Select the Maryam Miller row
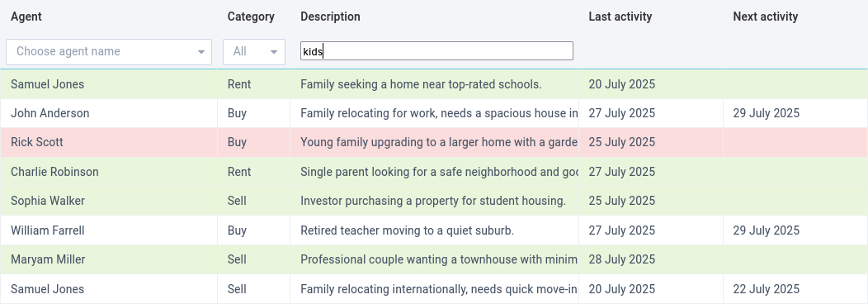 point(434,259)
